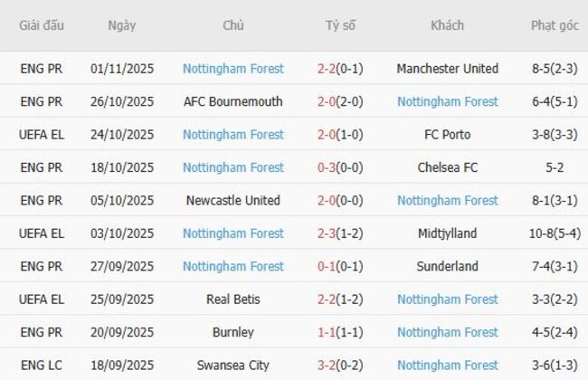Open the Swansea City team link
This screenshot has width=588, height=380.
click(x=232, y=366)
